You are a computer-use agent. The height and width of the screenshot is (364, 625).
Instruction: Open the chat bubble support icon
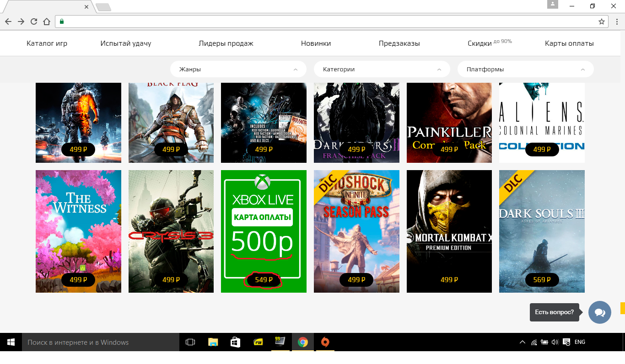click(600, 312)
